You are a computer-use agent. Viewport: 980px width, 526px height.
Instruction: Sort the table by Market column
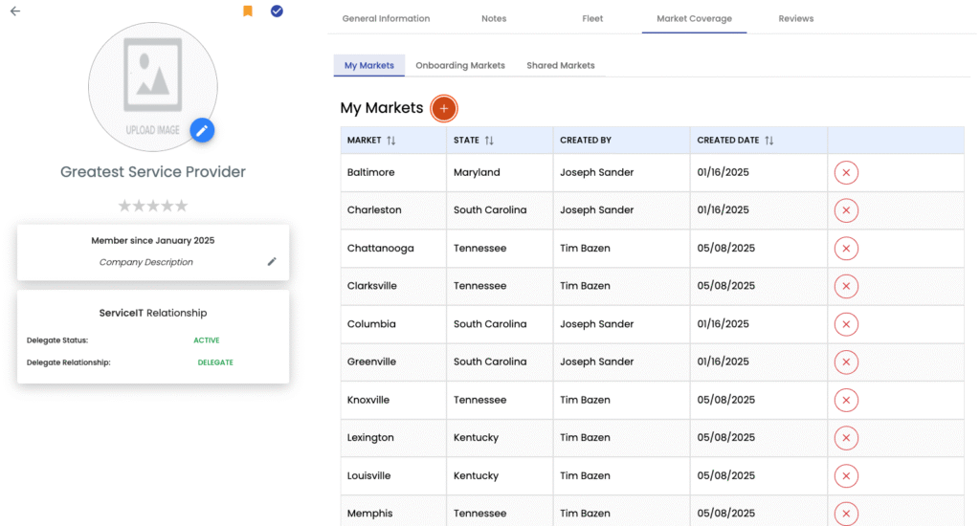pyautogui.click(x=390, y=141)
